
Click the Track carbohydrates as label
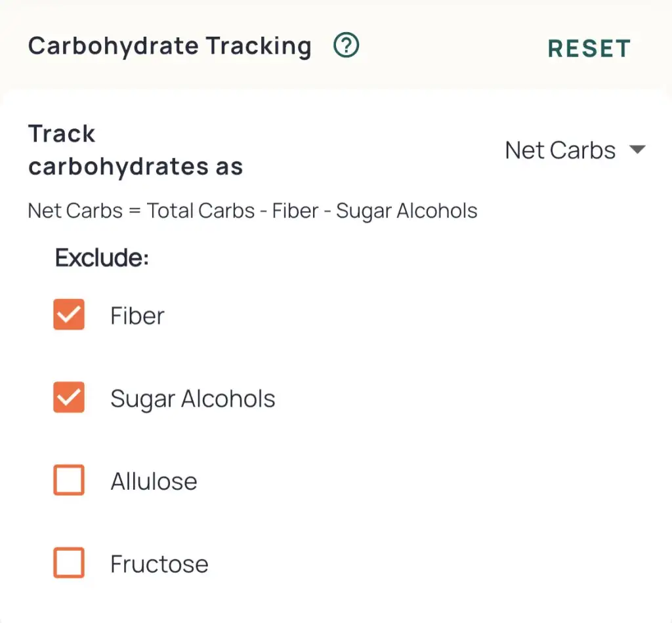[x=135, y=150]
